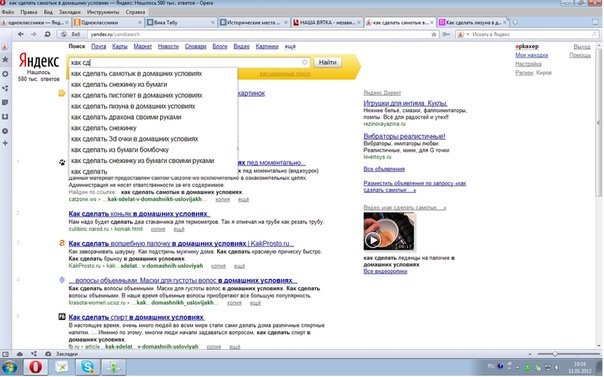604x377 pixels.
Task: Close the Вика Табу tab
Action: [x=213, y=23]
